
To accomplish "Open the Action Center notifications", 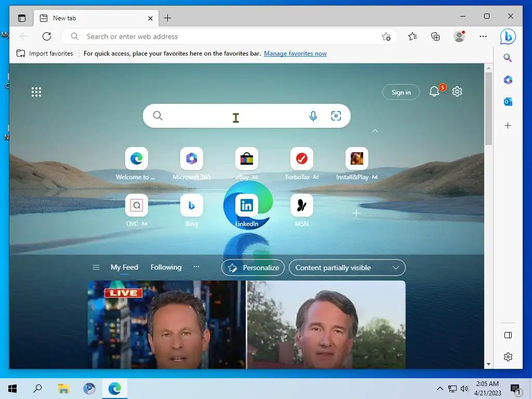I will (x=515, y=389).
